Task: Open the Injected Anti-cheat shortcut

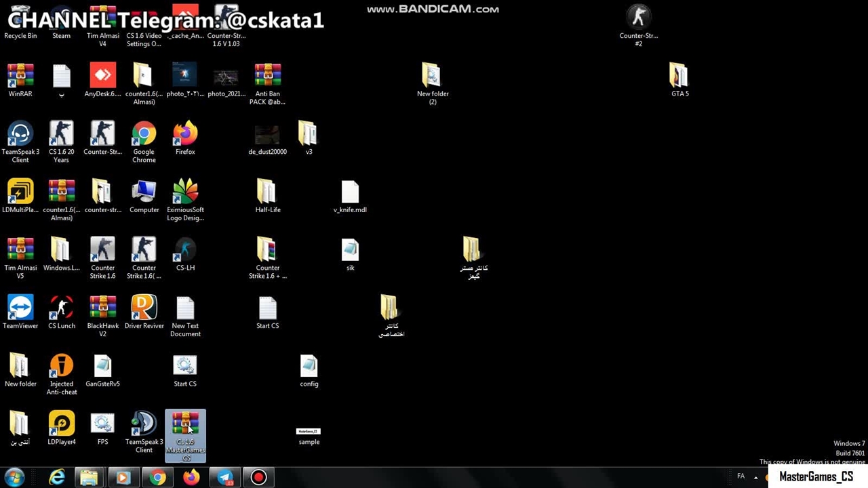Action: click(x=62, y=367)
